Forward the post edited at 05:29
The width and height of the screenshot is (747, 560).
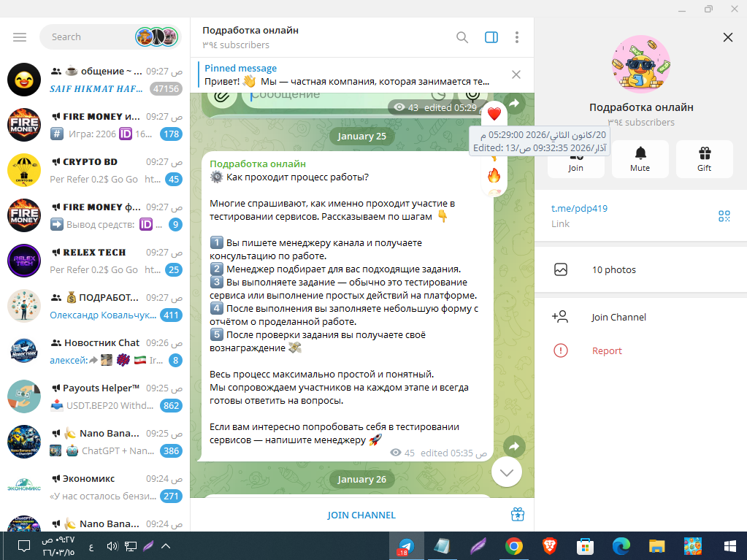coord(514,103)
